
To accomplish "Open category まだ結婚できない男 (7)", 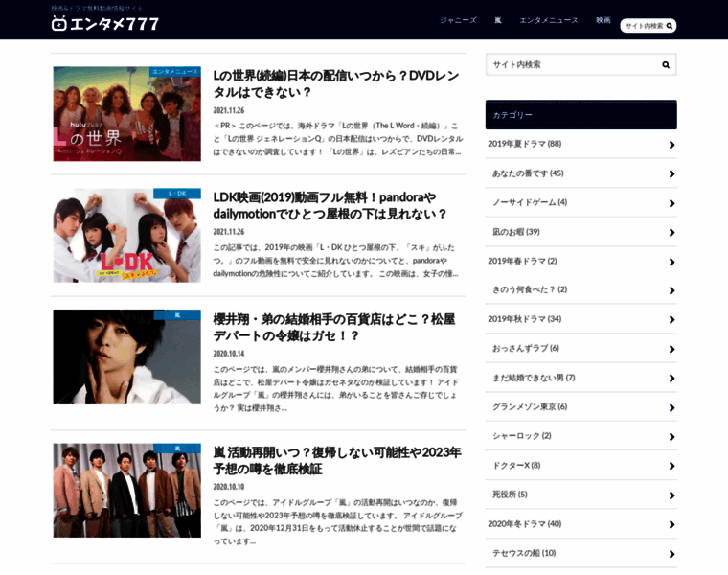I will point(534,378).
